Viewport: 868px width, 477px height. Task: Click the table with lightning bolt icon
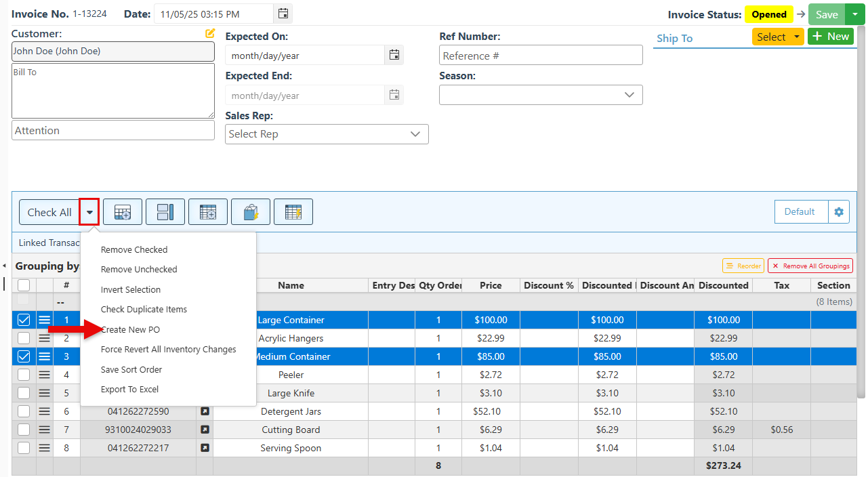point(293,212)
